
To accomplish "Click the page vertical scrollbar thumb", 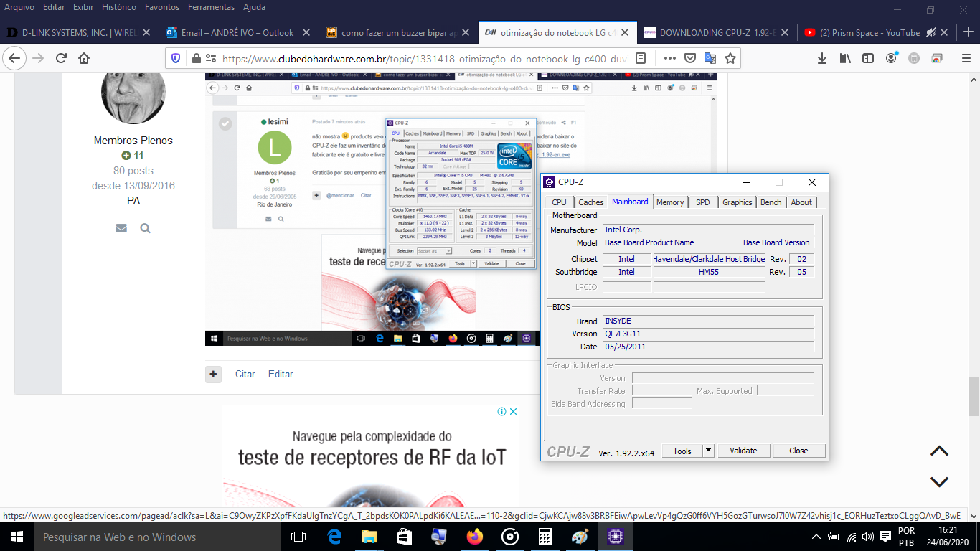I will (974, 396).
